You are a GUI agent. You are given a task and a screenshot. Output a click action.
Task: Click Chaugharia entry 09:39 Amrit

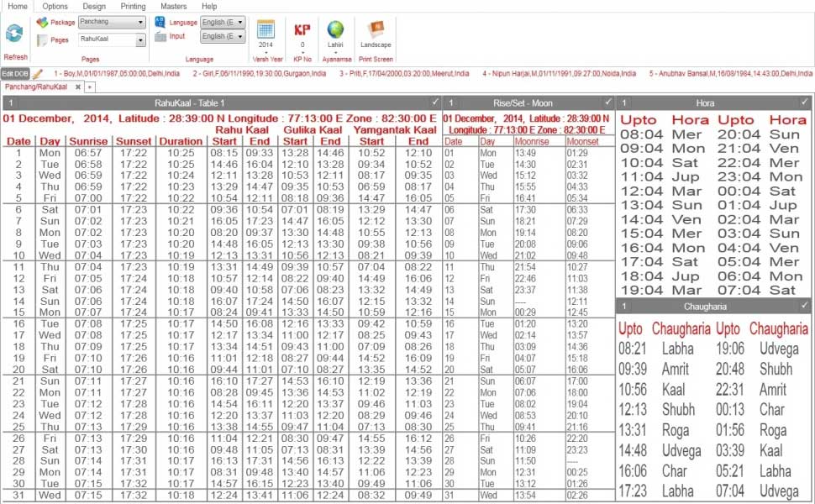pyautogui.click(x=655, y=369)
